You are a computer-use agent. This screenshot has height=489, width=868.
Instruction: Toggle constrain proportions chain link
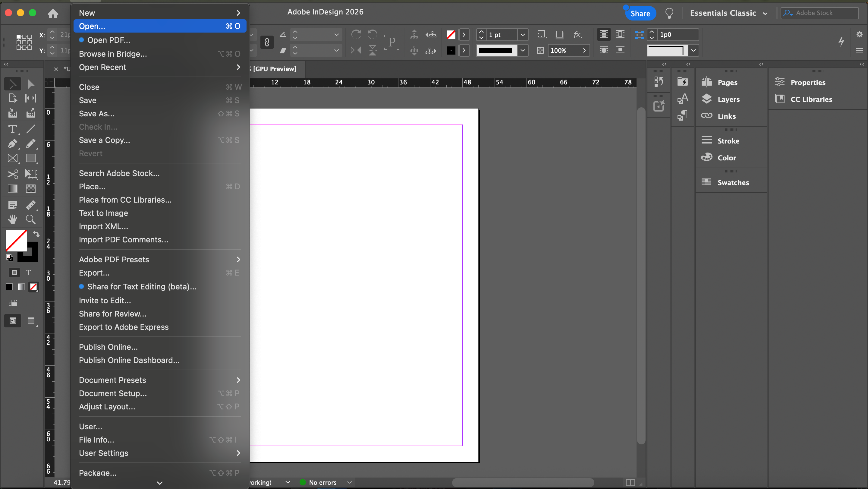tap(266, 43)
